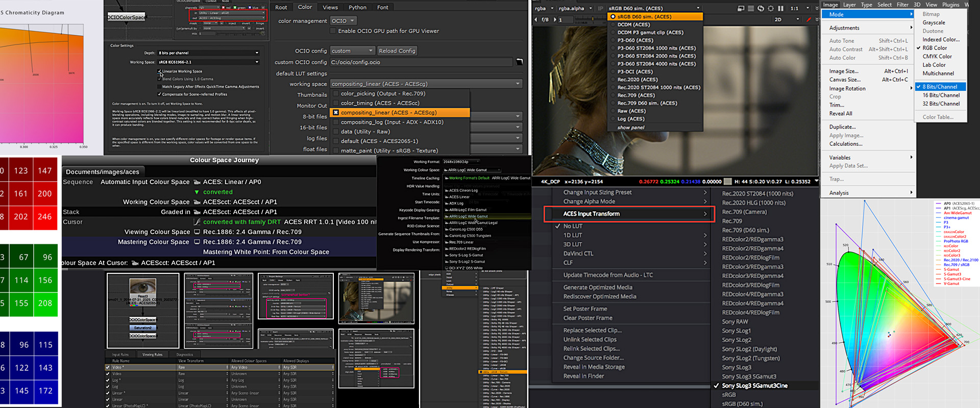Image resolution: width=980 pixels, height=408 pixels.
Task: Click the proxy mode viewer icon
Action: 741,8
